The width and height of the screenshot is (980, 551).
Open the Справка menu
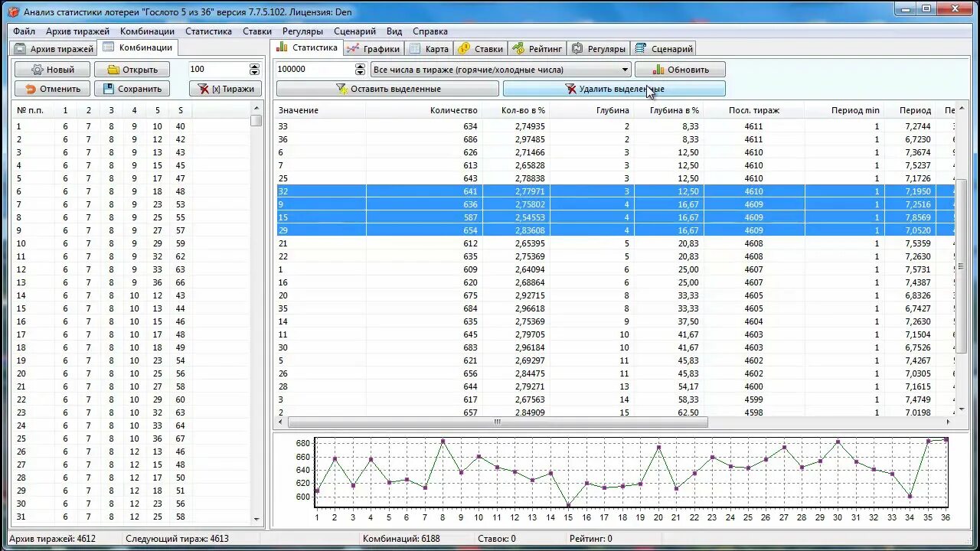click(x=430, y=31)
